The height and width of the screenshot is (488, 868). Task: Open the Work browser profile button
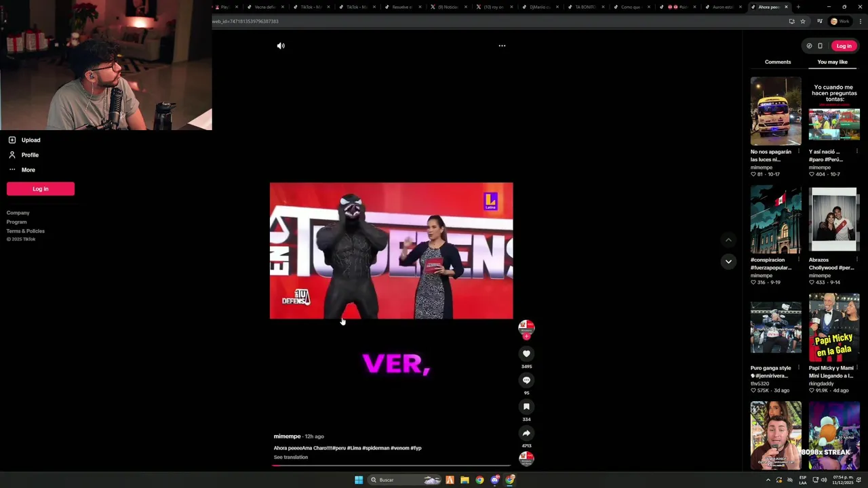[840, 21]
